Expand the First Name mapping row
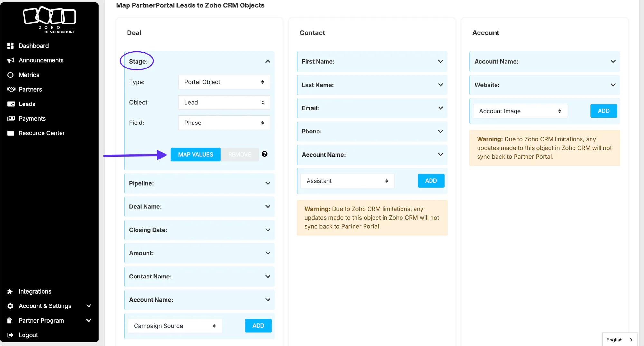Screen dimensions: 644x346 (x=372, y=61)
